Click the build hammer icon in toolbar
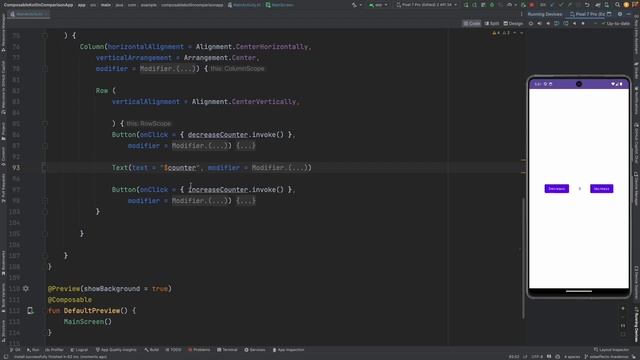This screenshot has height=360, width=640. pyautogui.click(x=354, y=5)
